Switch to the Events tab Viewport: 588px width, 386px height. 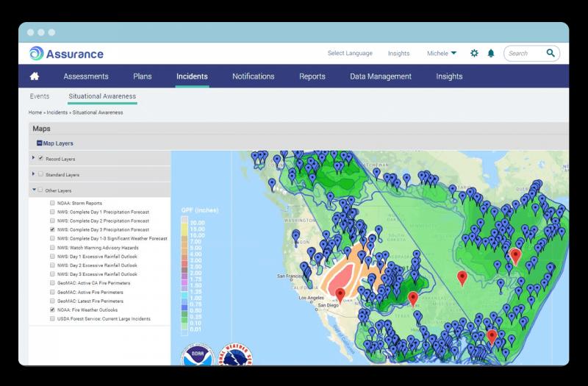40,96
